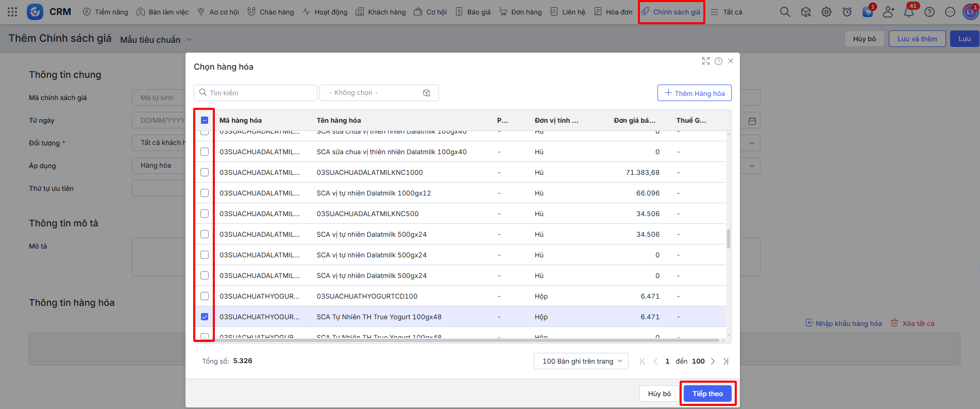Click the help question mark in dialog header
The width and height of the screenshot is (980, 409).
[718, 61]
